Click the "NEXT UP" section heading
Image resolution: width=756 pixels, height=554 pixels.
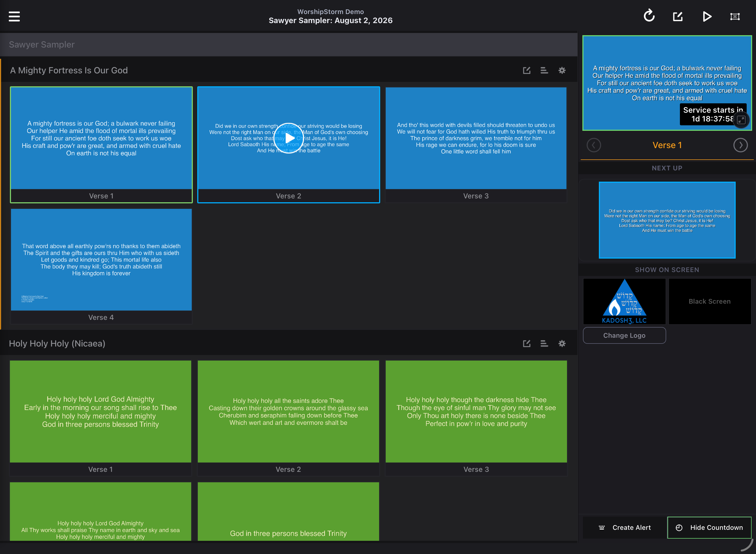(667, 168)
